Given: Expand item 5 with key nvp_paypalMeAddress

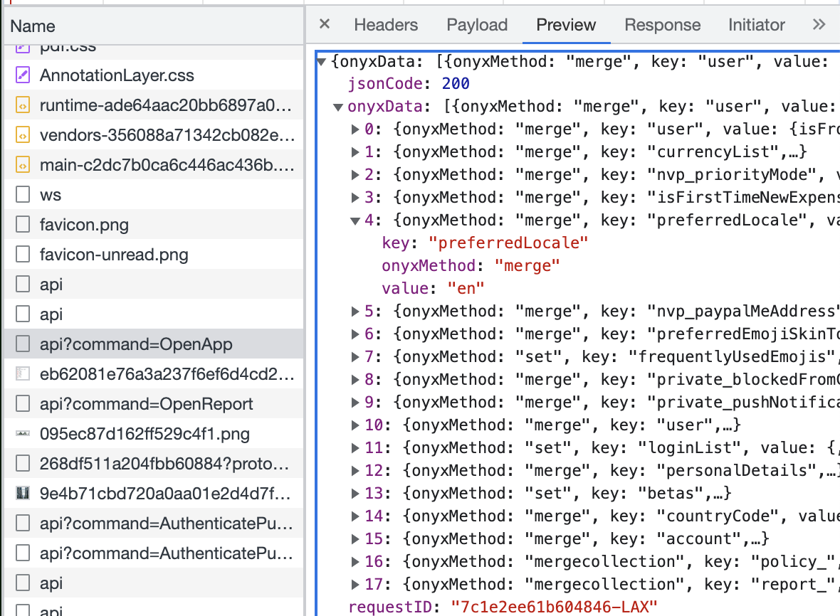Looking at the screenshot, I should (355, 311).
